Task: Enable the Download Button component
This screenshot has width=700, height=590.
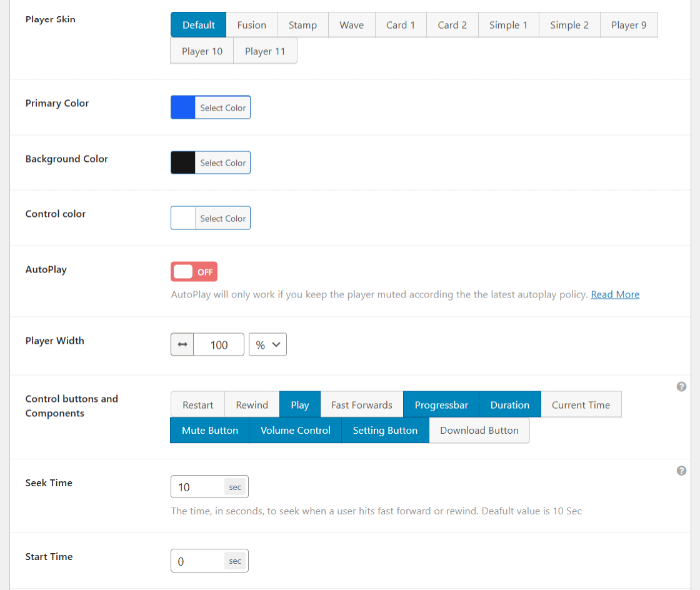Action: coord(479,430)
